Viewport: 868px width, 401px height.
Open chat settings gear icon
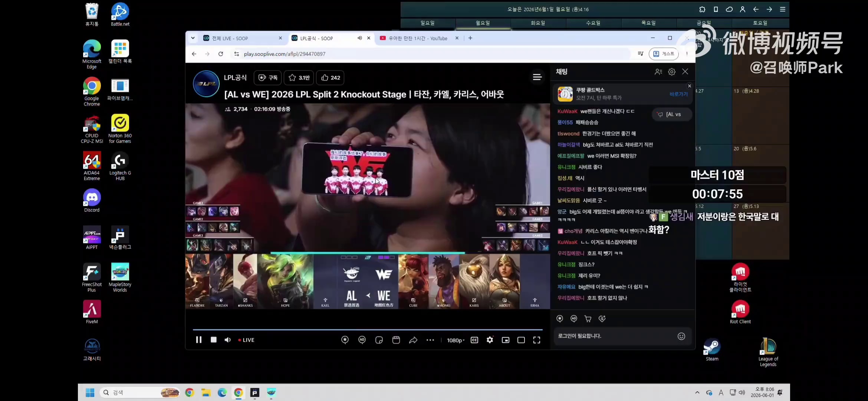click(672, 72)
